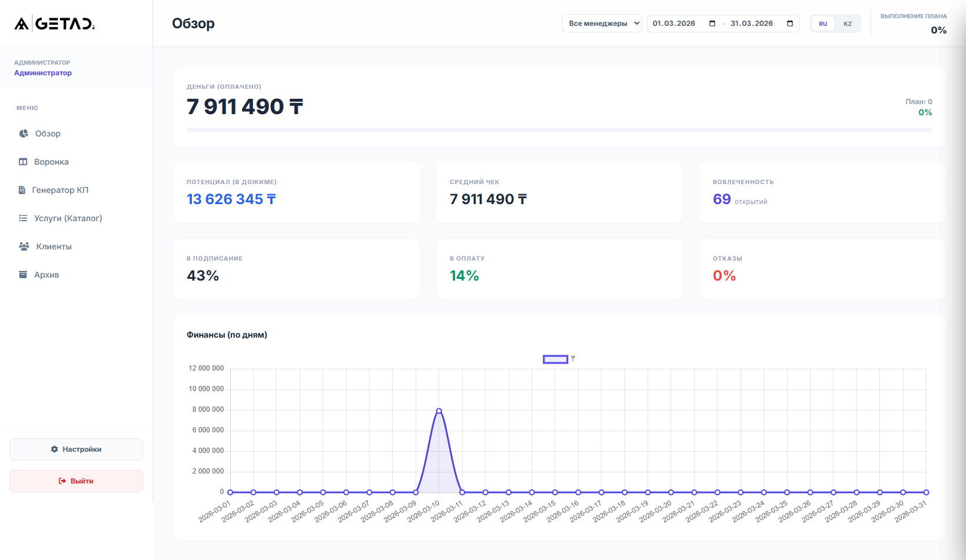Click the Воронка funnel icon in sidebar
The width and height of the screenshot is (966, 560).
[23, 161]
